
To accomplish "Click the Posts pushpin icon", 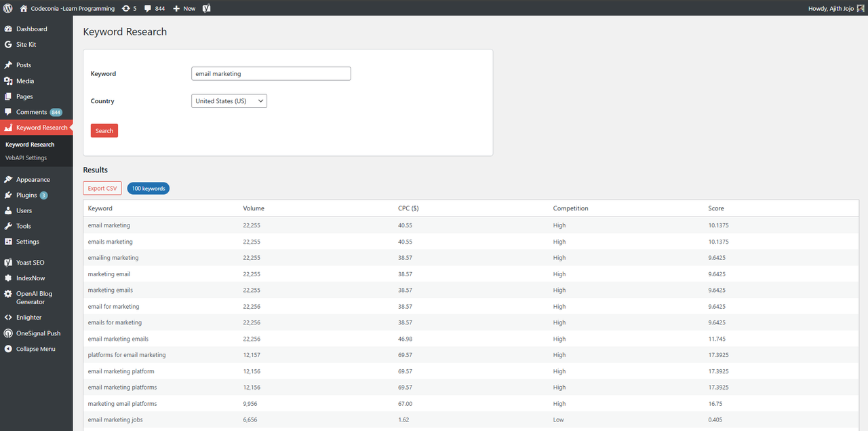I will [8, 65].
